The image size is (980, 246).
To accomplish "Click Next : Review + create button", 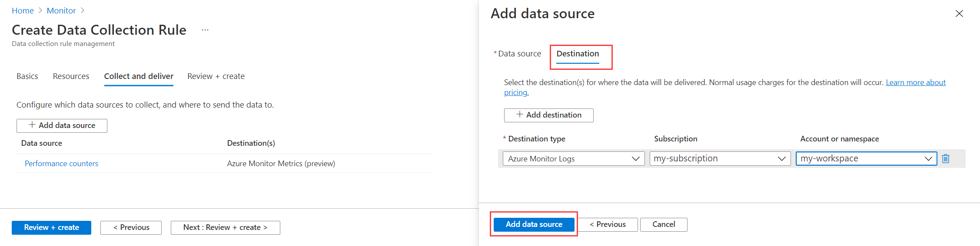I will (x=225, y=227).
